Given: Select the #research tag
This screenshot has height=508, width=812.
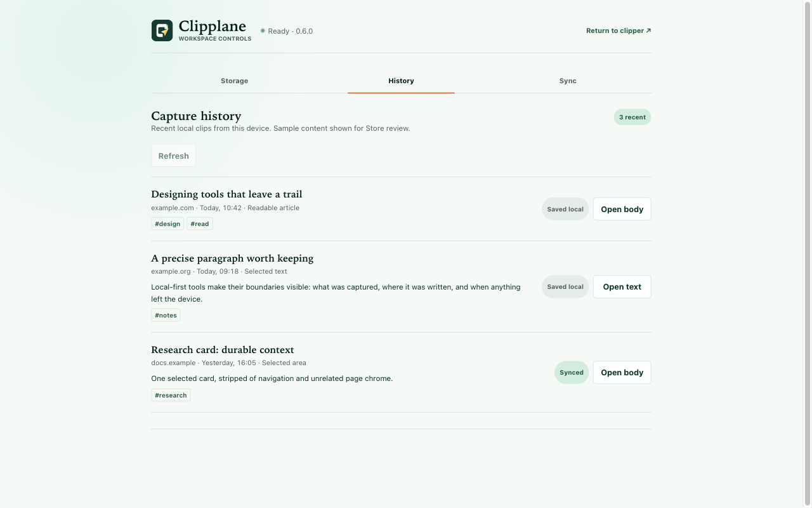Looking at the screenshot, I should [171, 395].
